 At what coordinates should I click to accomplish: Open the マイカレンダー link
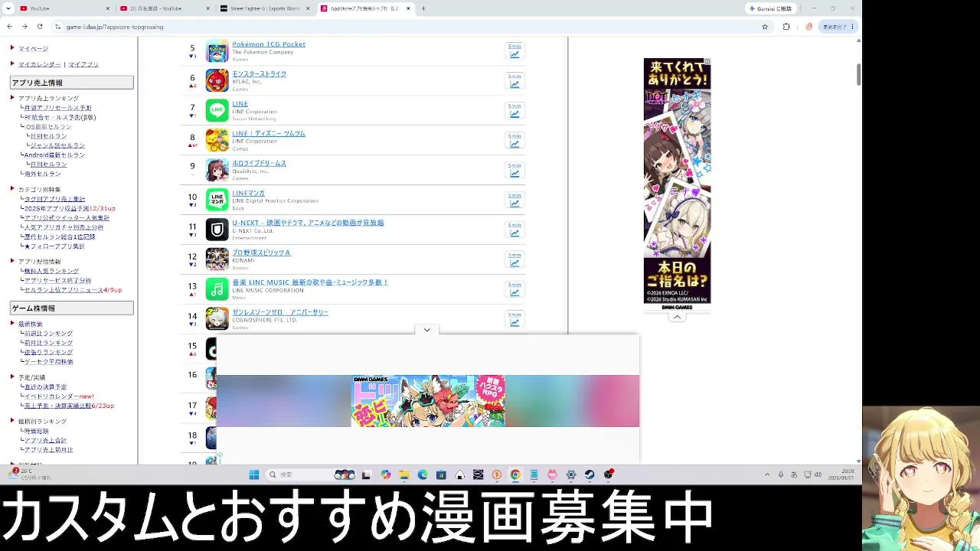tap(40, 64)
